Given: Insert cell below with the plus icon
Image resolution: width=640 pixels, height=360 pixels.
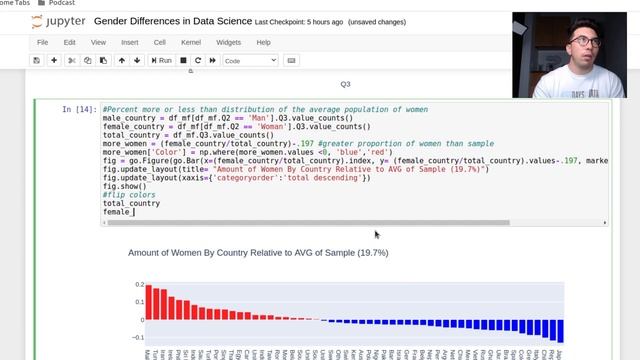Looking at the screenshot, I should click(x=54, y=60).
